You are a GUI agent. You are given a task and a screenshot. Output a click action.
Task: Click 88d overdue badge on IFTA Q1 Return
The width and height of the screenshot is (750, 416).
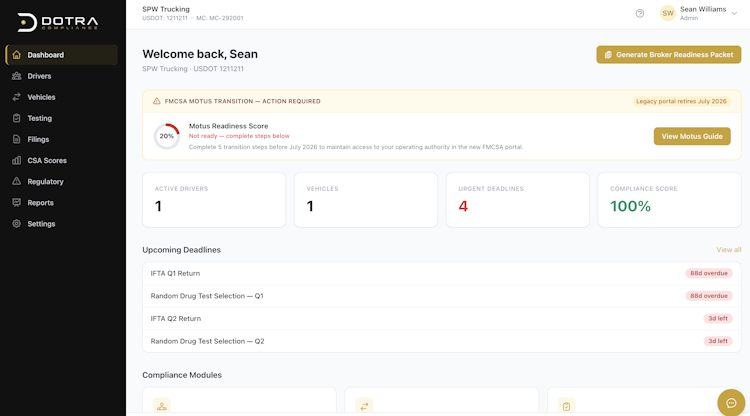(708, 273)
